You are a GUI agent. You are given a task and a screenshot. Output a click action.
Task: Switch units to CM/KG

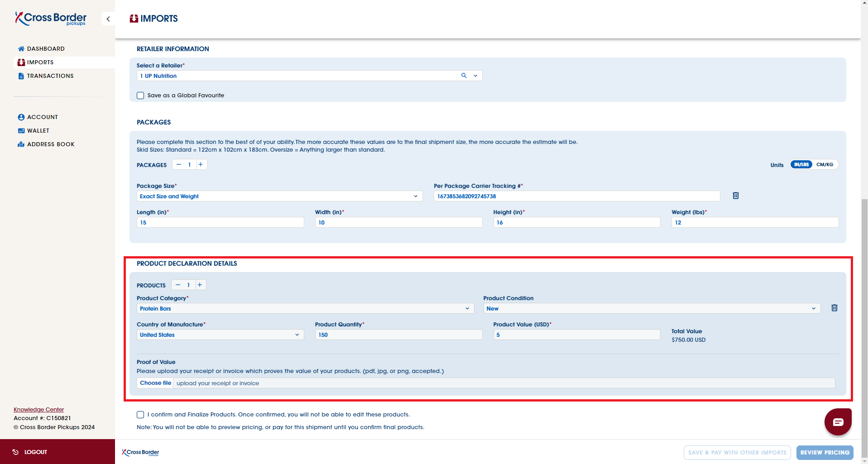click(x=825, y=164)
